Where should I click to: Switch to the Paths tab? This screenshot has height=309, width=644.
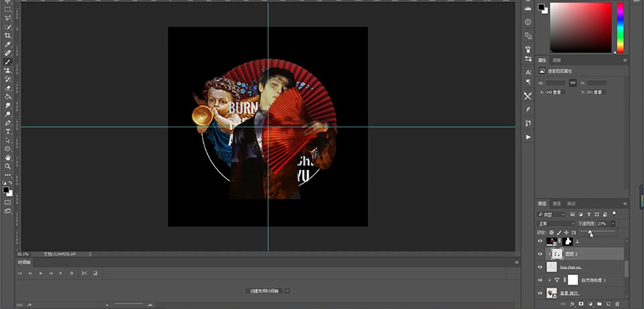pyautogui.click(x=571, y=203)
